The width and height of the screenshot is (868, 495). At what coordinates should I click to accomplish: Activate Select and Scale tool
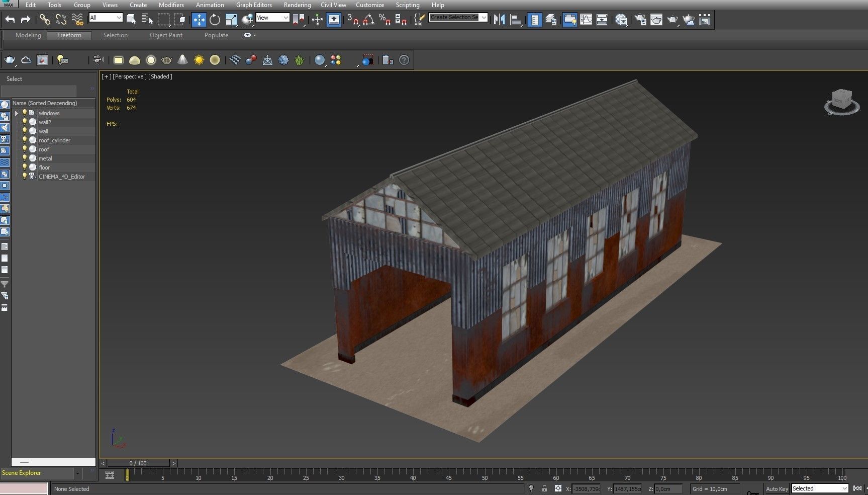click(x=231, y=20)
